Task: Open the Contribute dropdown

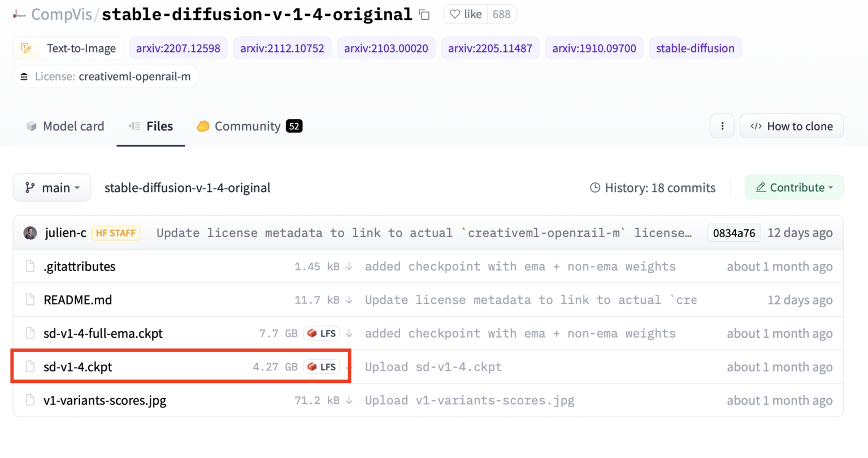Action: (793, 187)
